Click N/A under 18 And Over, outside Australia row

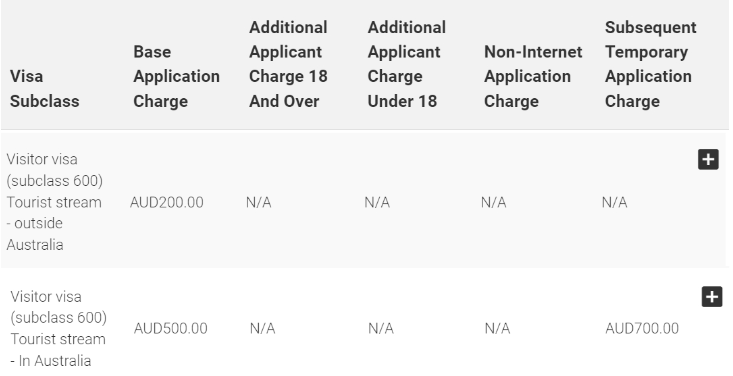(259, 202)
